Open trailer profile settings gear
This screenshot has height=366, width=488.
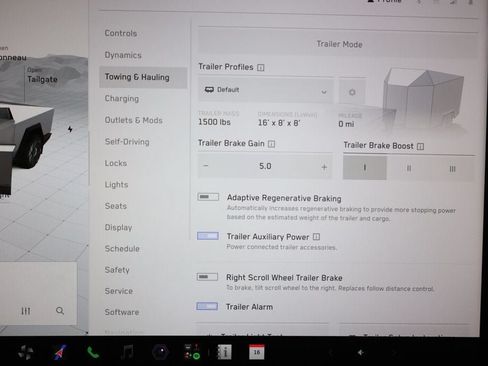click(352, 92)
